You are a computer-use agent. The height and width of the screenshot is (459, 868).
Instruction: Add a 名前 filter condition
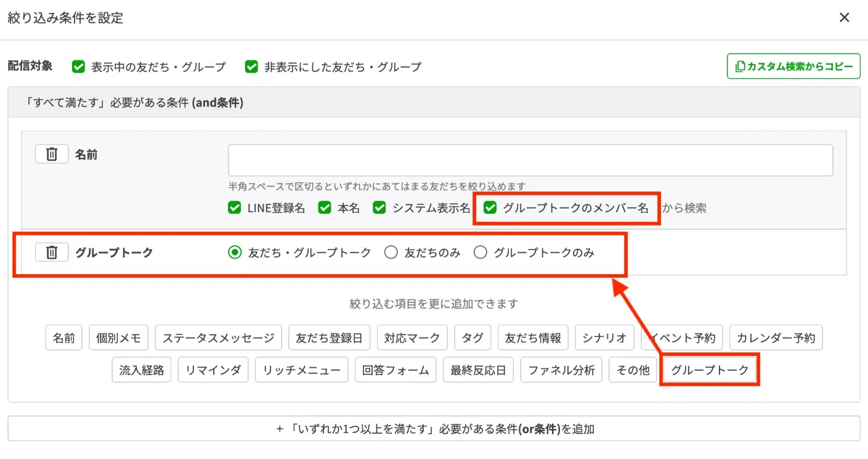64,338
